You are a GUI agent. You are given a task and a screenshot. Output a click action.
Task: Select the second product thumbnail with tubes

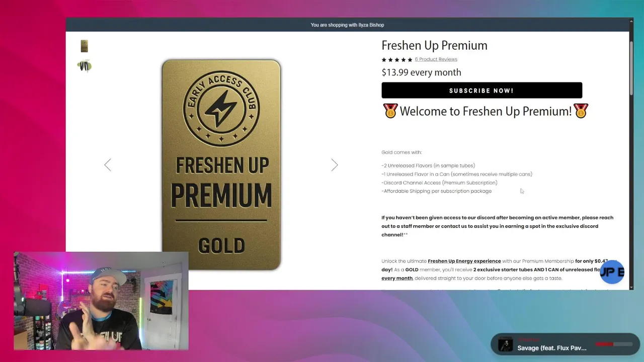[x=85, y=66]
